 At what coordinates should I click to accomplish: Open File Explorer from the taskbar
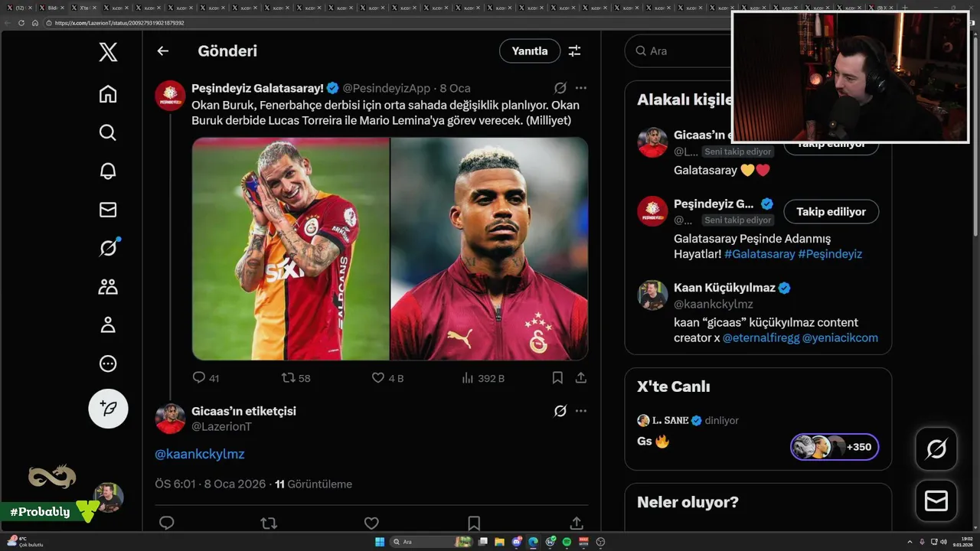click(499, 542)
